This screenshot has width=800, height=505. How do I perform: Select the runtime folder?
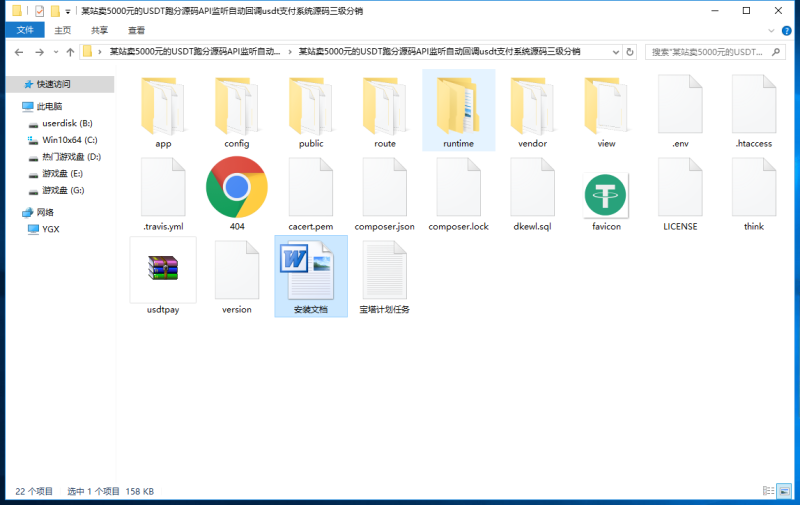pyautogui.click(x=459, y=110)
